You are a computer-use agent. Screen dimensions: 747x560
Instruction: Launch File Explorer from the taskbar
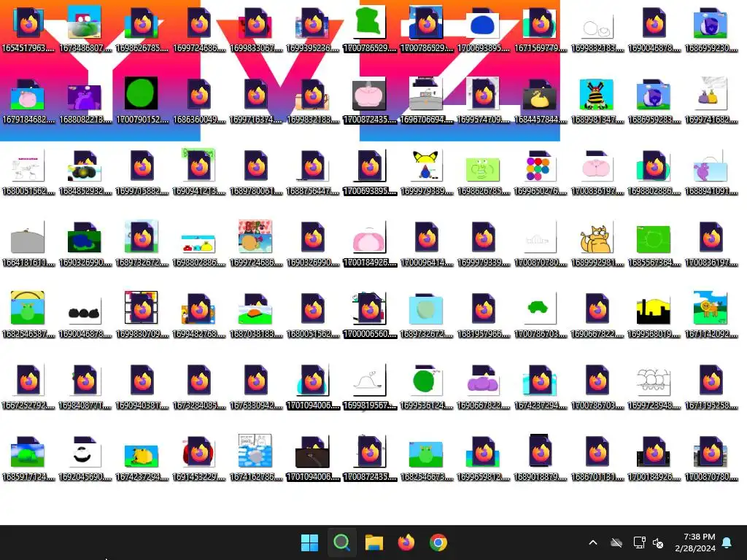[x=374, y=542]
